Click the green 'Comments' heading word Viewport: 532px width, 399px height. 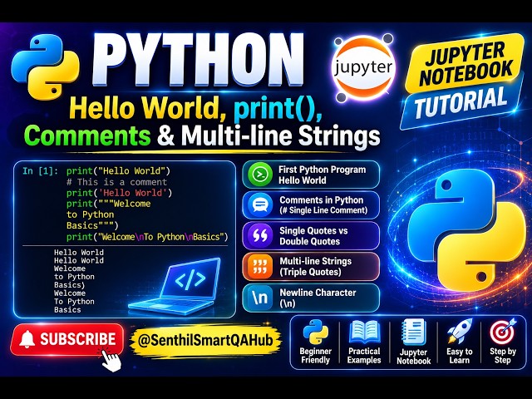coord(87,135)
